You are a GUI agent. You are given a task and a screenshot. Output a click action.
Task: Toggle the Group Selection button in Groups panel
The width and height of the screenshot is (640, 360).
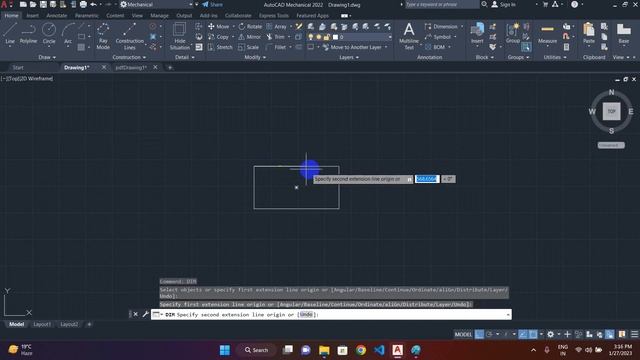[x=526, y=47]
